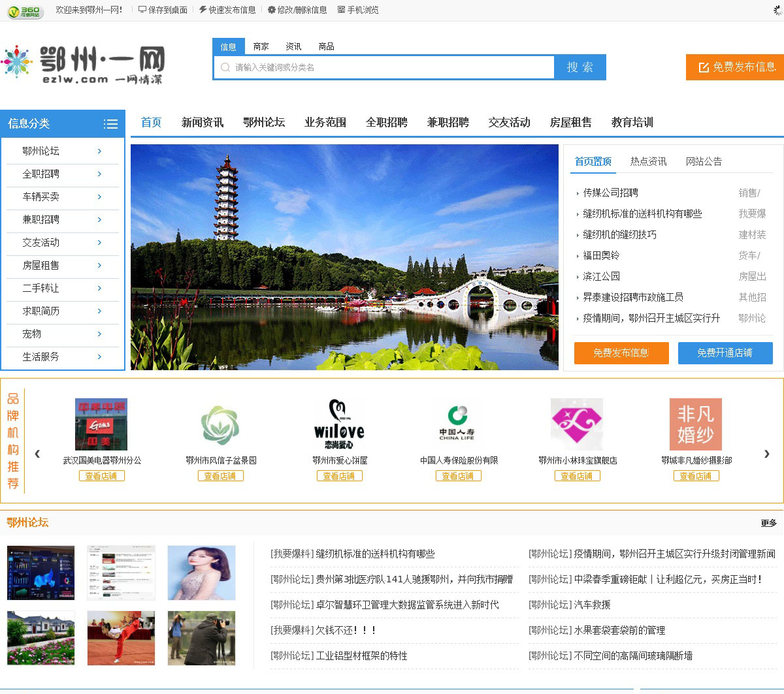Open the 国美电器 brand logo
Image resolution: width=784 pixels, height=694 pixels.
pos(101,424)
